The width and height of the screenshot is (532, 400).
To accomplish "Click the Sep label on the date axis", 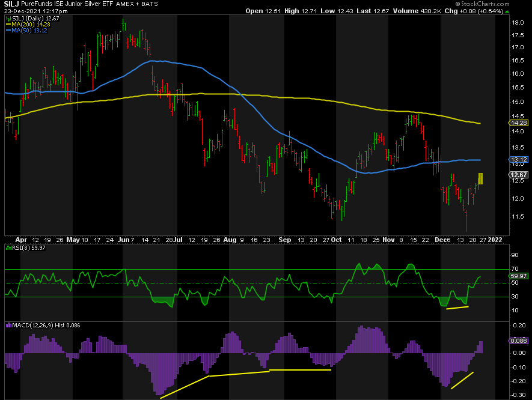I will (x=285, y=240).
